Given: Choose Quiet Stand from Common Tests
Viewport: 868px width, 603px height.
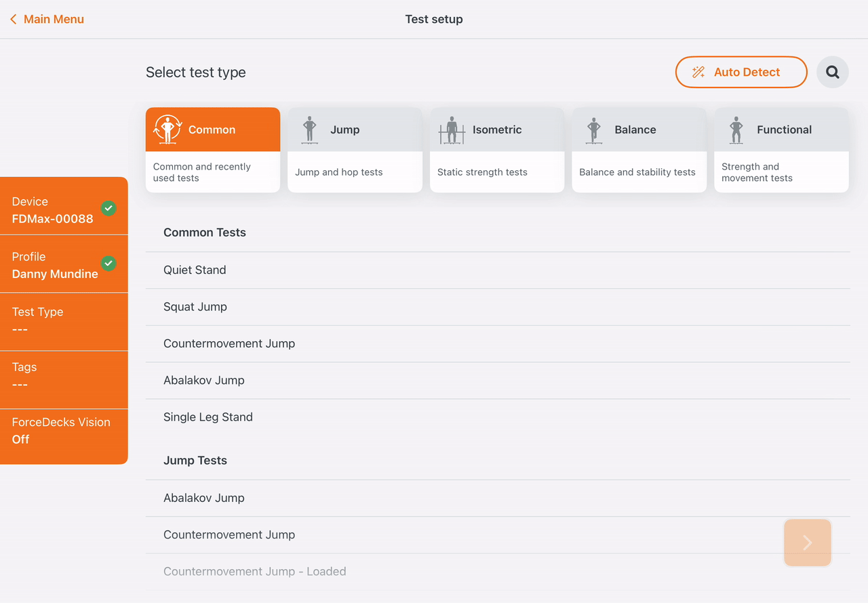Looking at the screenshot, I should click(498, 270).
